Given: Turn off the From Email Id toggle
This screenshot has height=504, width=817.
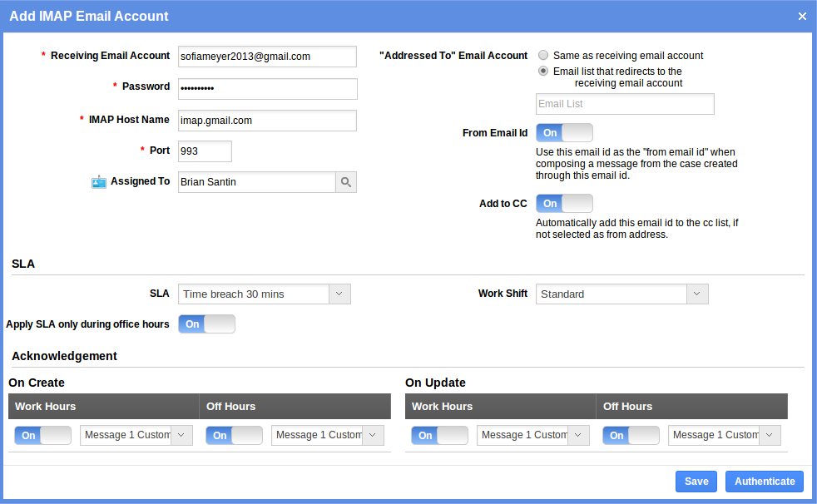Looking at the screenshot, I should [x=564, y=132].
